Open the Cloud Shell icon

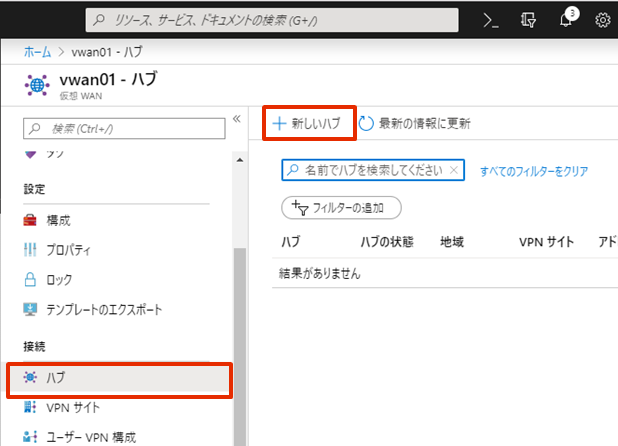point(491,20)
